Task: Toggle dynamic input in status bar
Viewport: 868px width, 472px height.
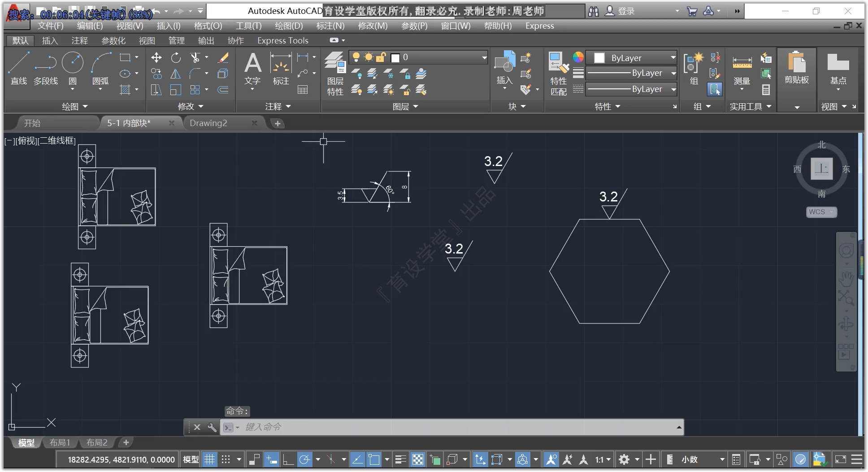Action: [271, 459]
